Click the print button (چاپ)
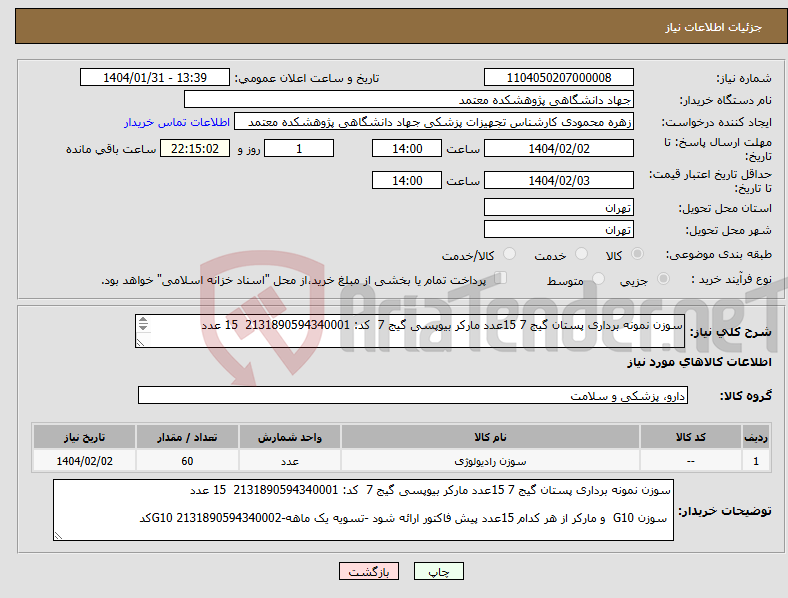The height and width of the screenshot is (598, 788). (x=439, y=571)
